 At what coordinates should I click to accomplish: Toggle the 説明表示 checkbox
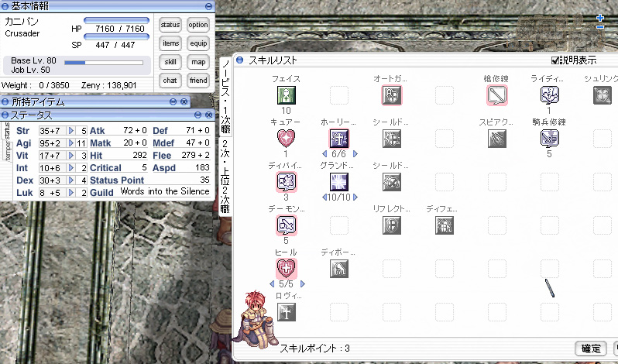pos(555,60)
